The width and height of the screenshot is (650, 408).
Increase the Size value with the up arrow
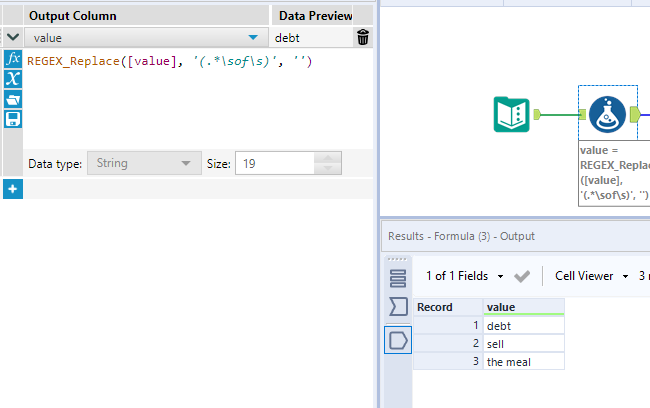327,158
